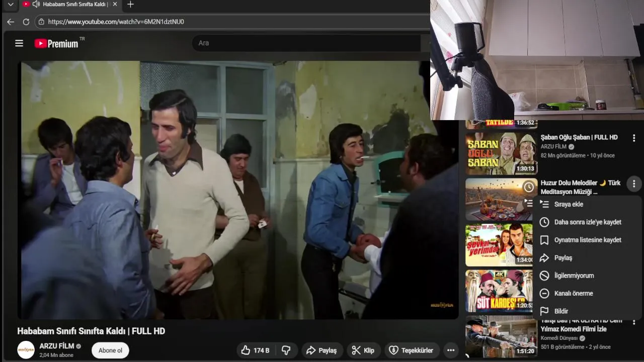Open the Huzur Dolu Melodiler video title
Image resolution: width=644 pixels, height=362 pixels.
(x=581, y=187)
